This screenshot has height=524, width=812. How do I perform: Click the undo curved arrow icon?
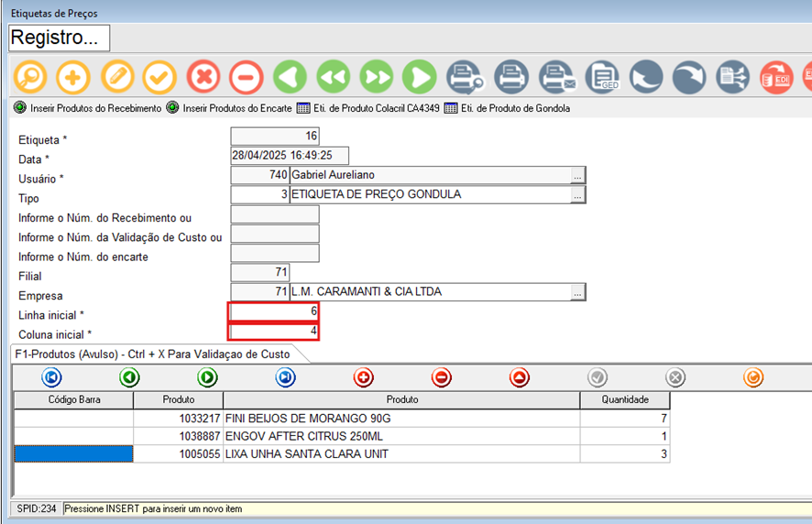pyautogui.click(x=646, y=77)
